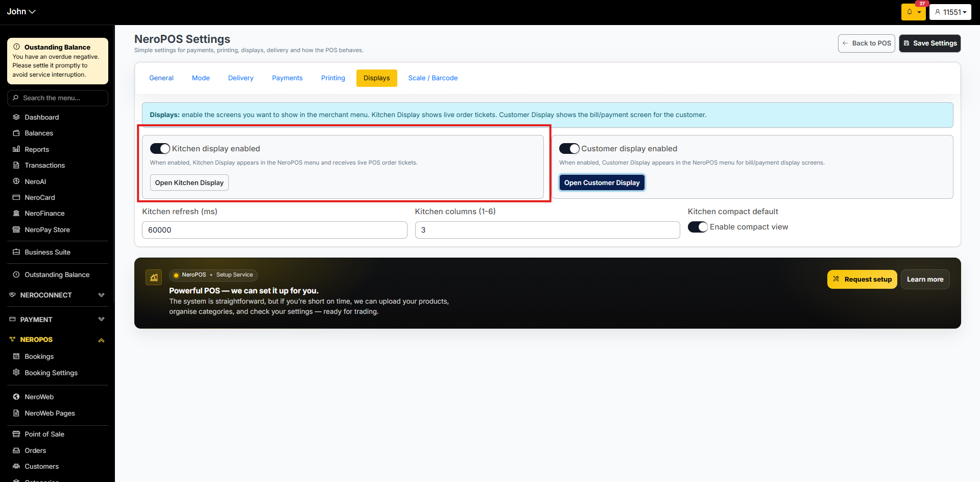
Task: Open the notifications bell icon
Action: click(910, 12)
